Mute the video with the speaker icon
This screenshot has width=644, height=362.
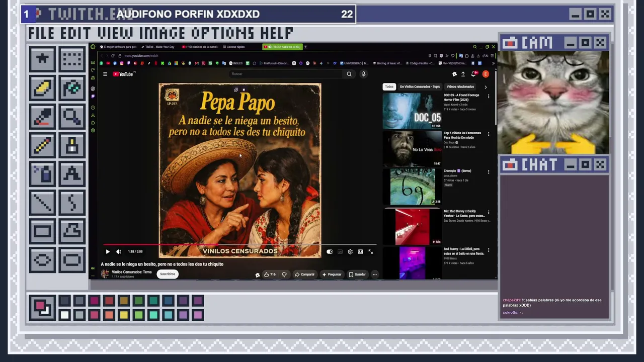[119, 251]
